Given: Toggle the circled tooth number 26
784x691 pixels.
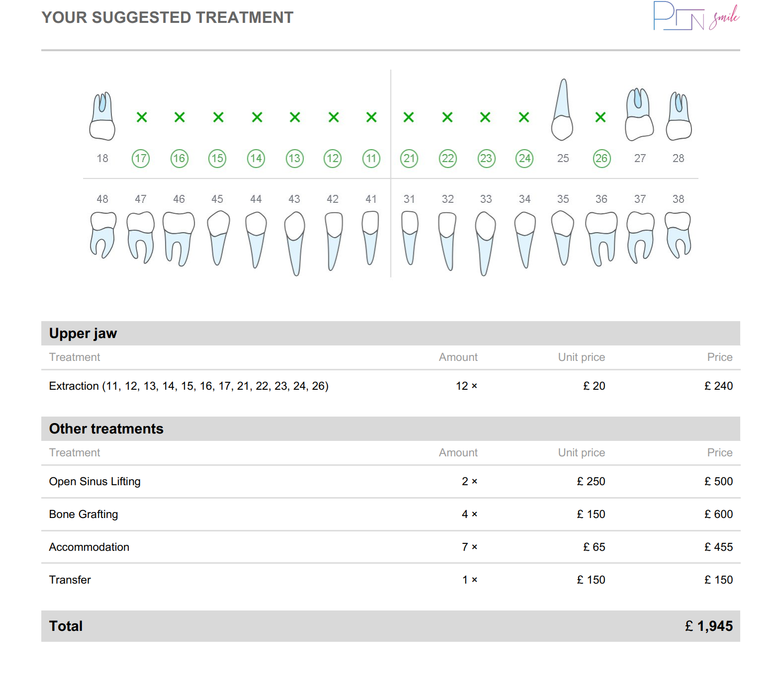Looking at the screenshot, I should pyautogui.click(x=601, y=159).
